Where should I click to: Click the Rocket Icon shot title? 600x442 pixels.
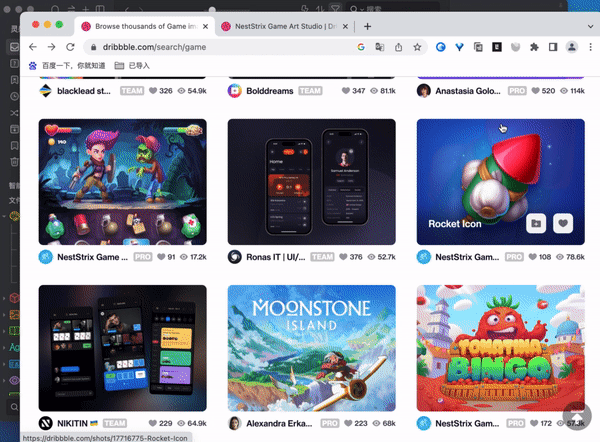click(x=455, y=224)
